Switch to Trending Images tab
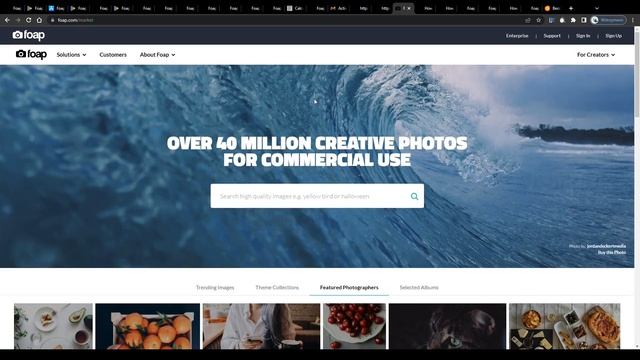The height and width of the screenshot is (360, 640). tap(215, 287)
